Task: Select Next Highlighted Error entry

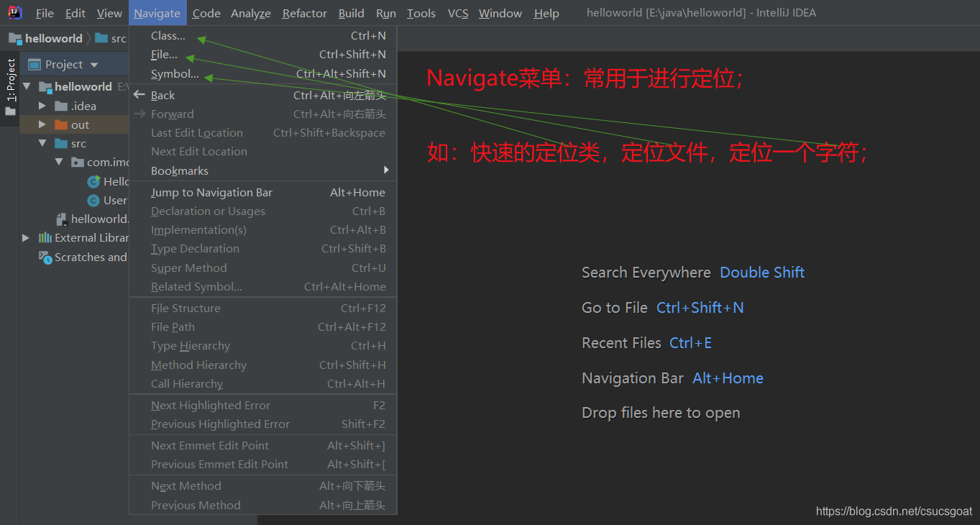Action: click(263, 405)
